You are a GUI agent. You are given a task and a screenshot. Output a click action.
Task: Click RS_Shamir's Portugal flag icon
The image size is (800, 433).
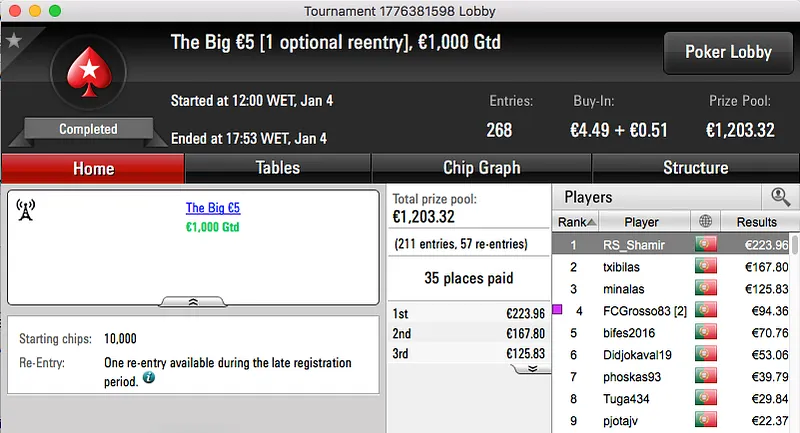706,244
